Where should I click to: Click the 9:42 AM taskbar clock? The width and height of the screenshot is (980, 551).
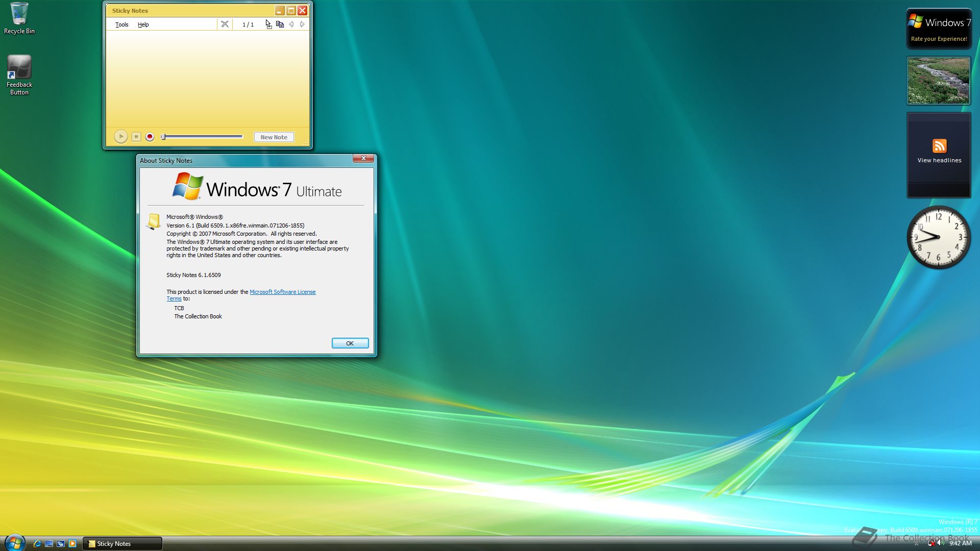961,544
